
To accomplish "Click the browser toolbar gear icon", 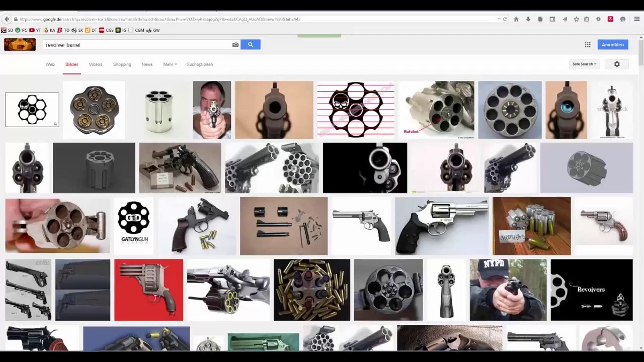I will pyautogui.click(x=598, y=19).
